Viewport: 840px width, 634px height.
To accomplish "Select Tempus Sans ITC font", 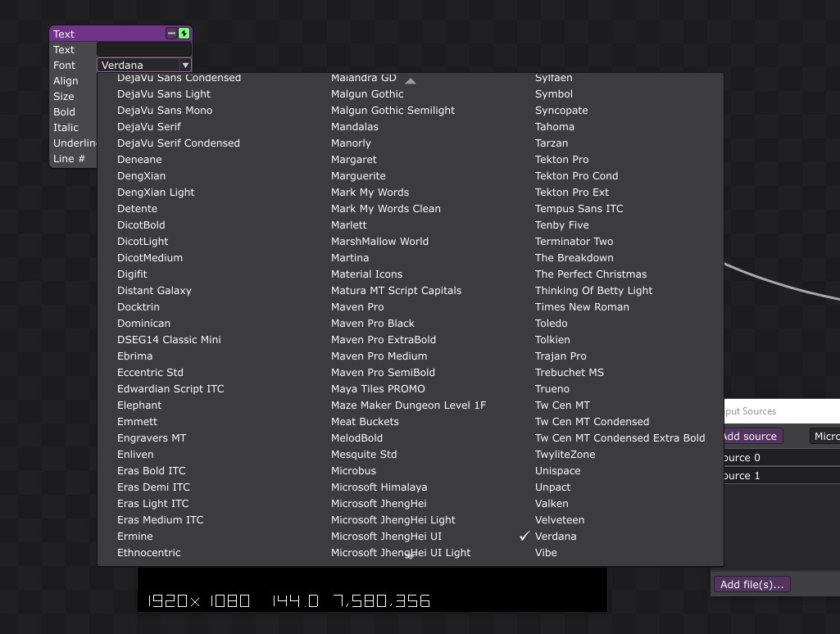I will point(579,209).
